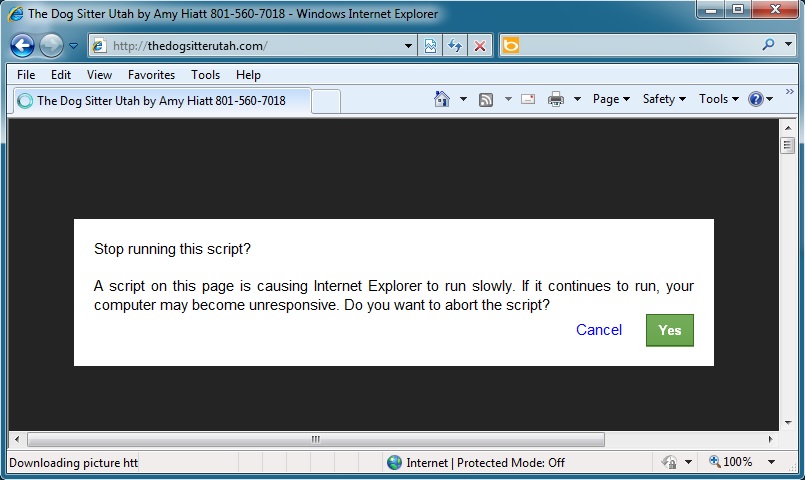
Task: Click the Home icon in command bar
Action: (442, 99)
